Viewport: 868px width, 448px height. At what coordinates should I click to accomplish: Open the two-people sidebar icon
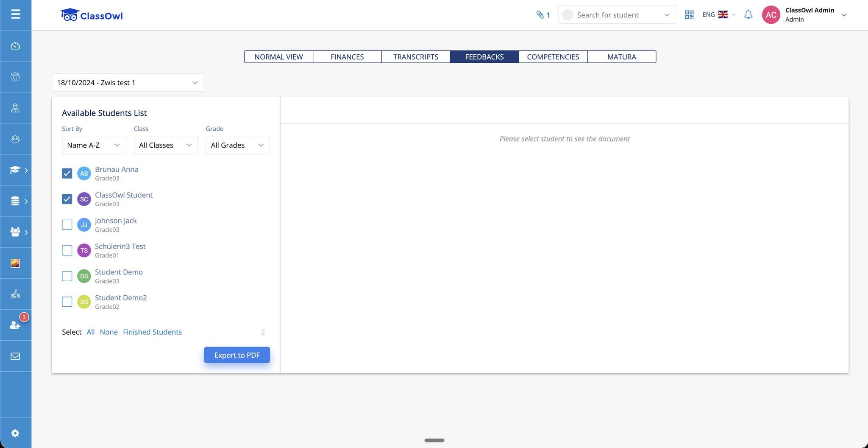tap(15, 139)
